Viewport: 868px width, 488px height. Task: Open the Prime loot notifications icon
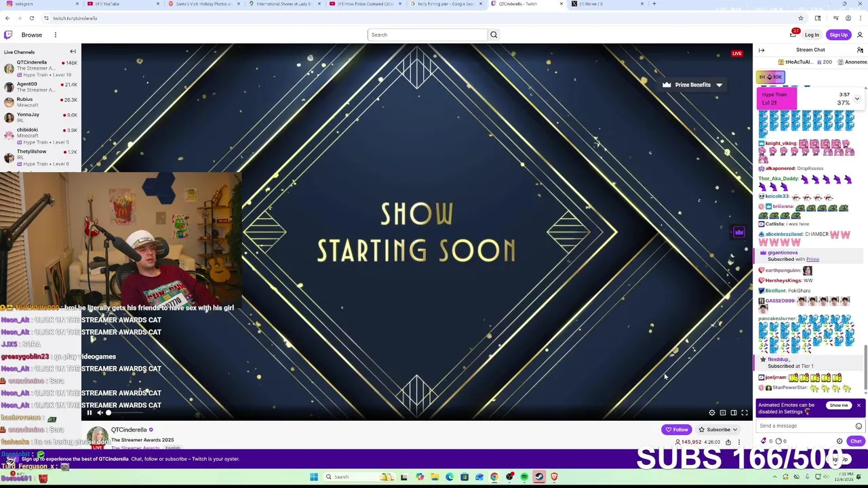[x=793, y=34]
